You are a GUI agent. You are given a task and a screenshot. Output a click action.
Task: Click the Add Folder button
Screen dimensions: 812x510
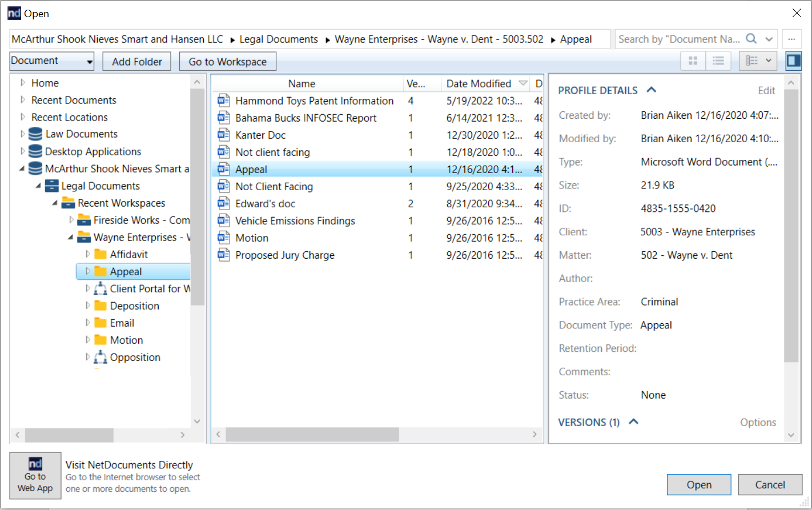point(136,61)
